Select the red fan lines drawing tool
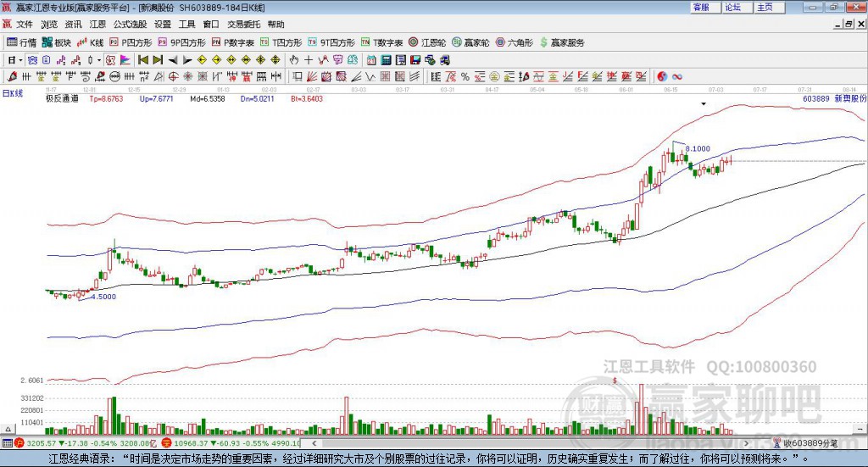 coord(312,77)
